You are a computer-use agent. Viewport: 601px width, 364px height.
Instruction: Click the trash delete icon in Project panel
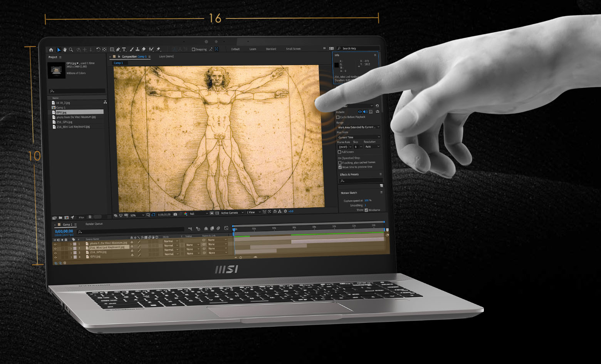[x=90, y=217]
